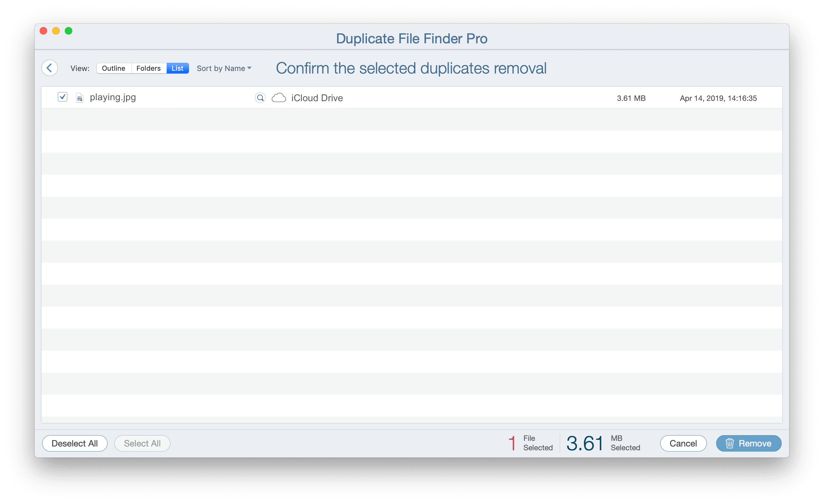The height and width of the screenshot is (504, 825).
Task: Select the Folders view icon
Action: pos(148,68)
